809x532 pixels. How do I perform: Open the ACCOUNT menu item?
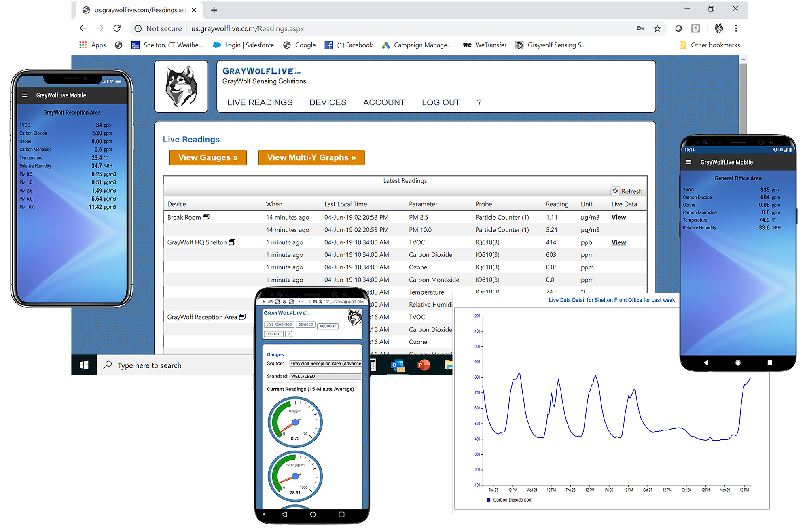[384, 102]
